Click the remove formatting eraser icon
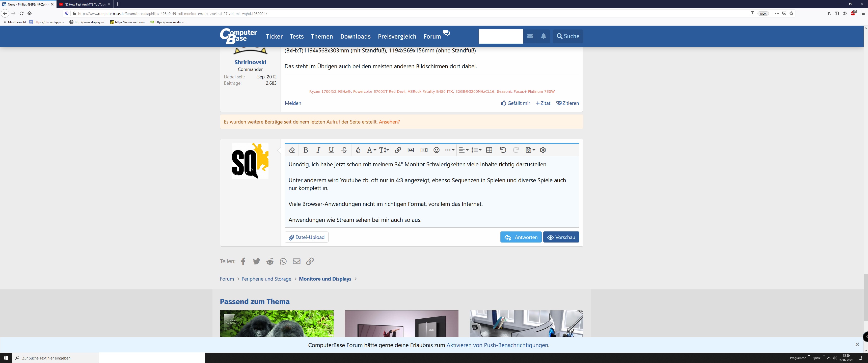 click(x=292, y=150)
